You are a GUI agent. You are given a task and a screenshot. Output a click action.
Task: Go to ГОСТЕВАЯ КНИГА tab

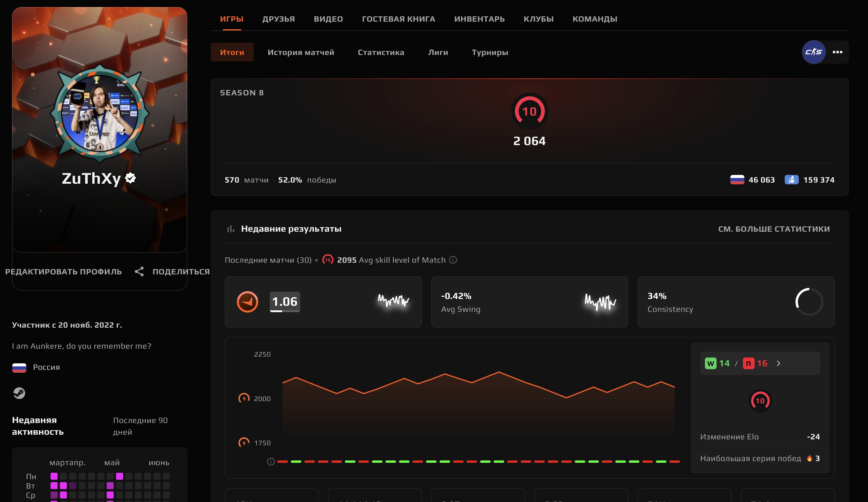[x=399, y=19]
